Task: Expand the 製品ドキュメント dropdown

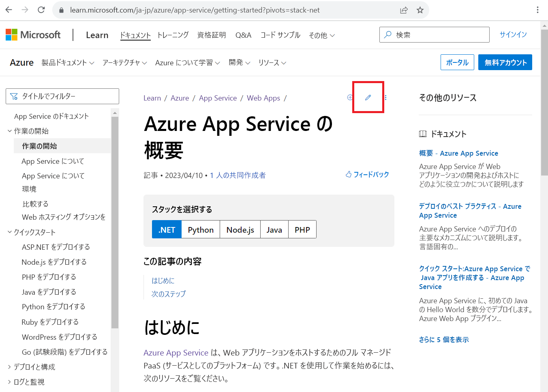Action: coord(68,62)
